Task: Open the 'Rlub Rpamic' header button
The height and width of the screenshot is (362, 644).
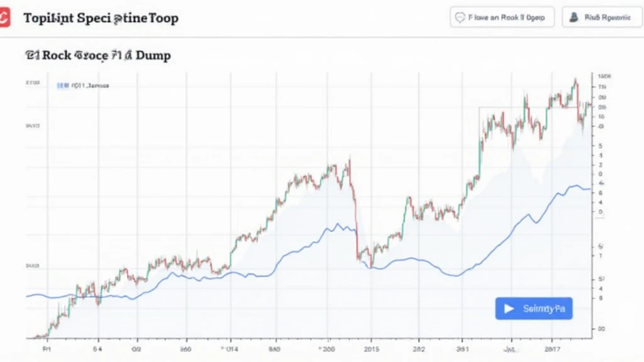Action: (602, 17)
